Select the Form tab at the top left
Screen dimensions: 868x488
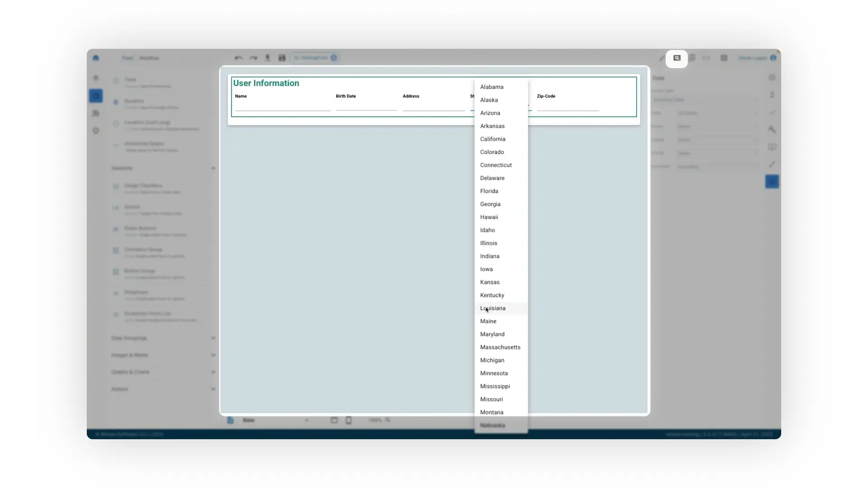(128, 58)
